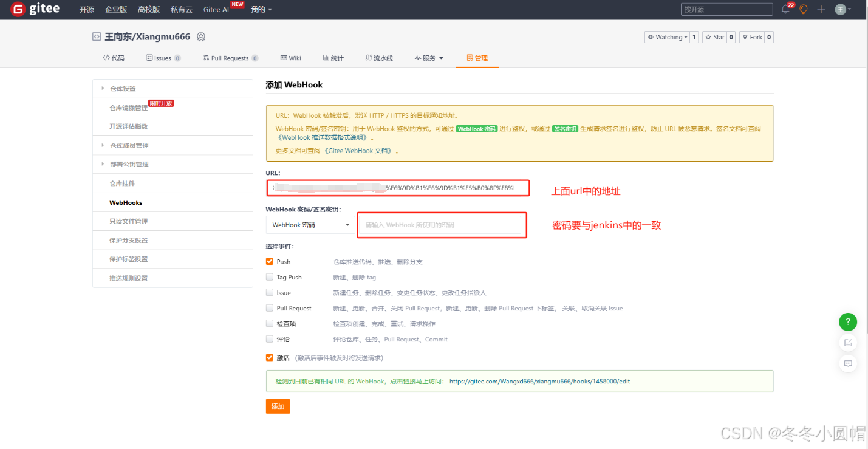Switch to the 流水线 tab

pyautogui.click(x=379, y=58)
